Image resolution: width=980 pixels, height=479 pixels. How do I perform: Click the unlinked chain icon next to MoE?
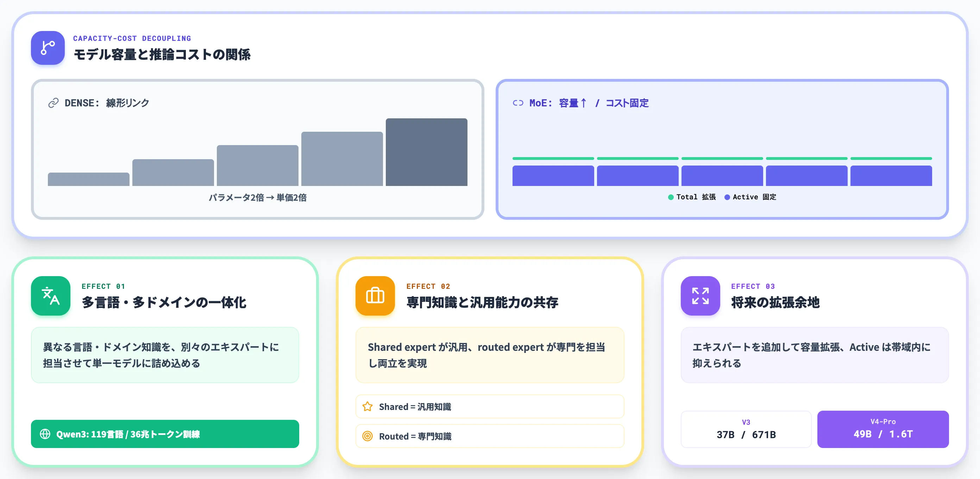click(518, 103)
